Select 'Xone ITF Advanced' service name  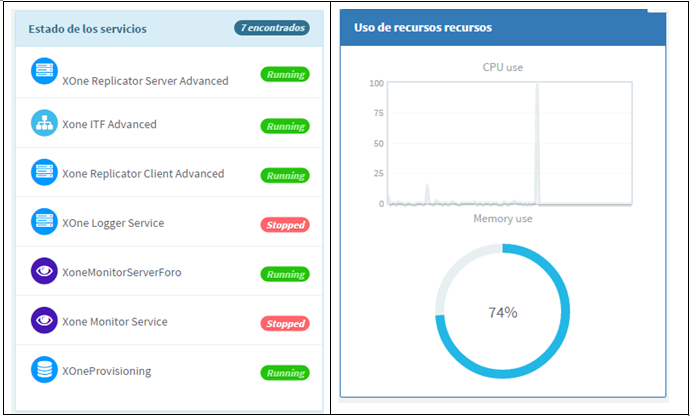coord(109,124)
